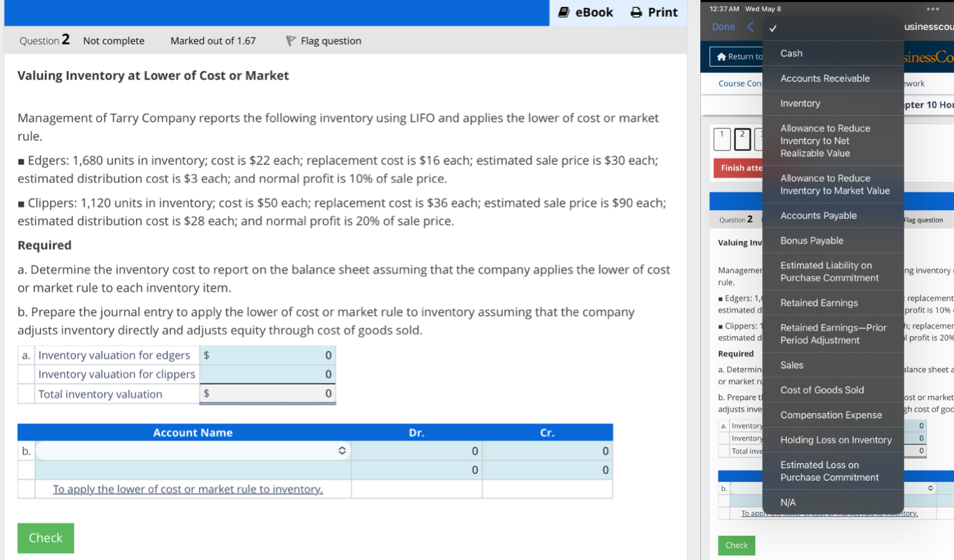
Task: Open the account selector on the right panel
Action: [x=929, y=488]
